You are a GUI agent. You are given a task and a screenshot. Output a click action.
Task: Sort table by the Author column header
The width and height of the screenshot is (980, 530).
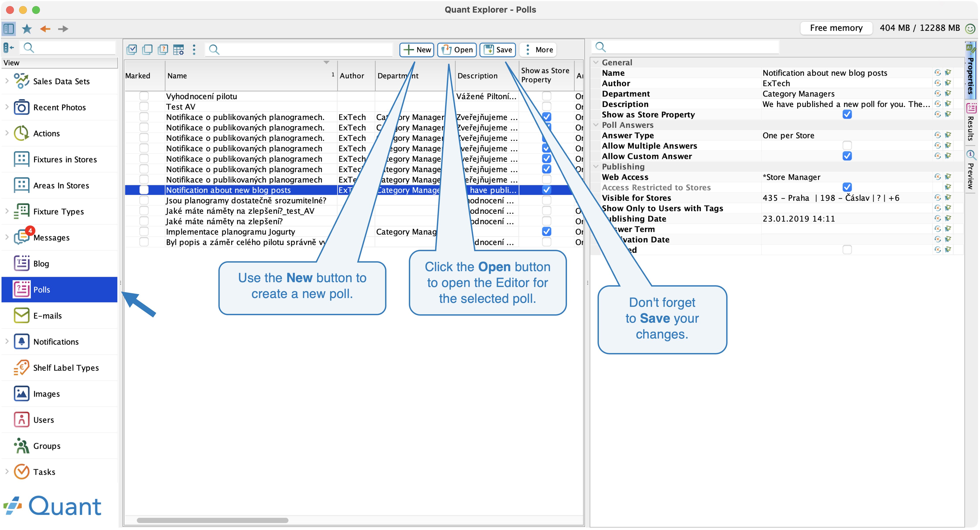tap(356, 76)
